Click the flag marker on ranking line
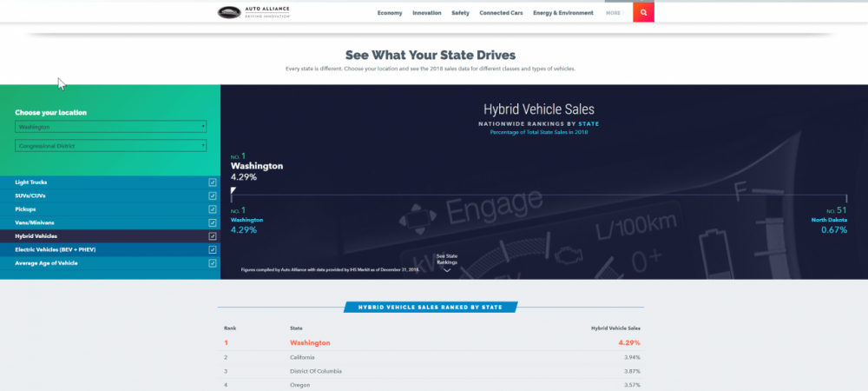This screenshot has height=391, width=868. click(x=233, y=189)
